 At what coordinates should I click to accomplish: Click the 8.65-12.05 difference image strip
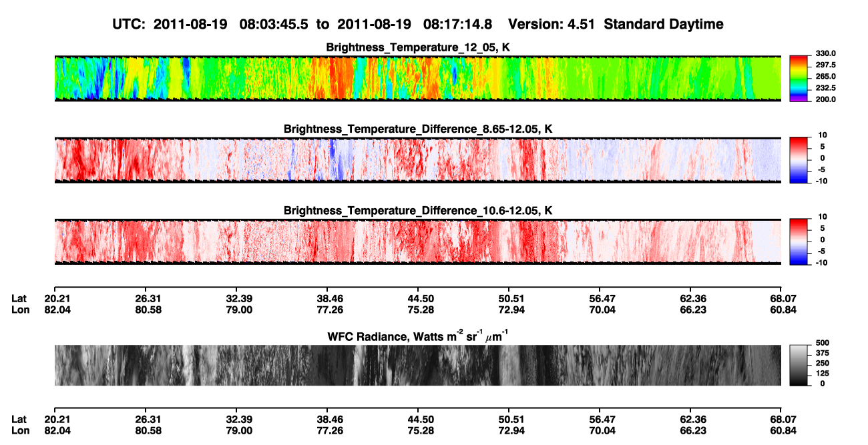coord(418,160)
